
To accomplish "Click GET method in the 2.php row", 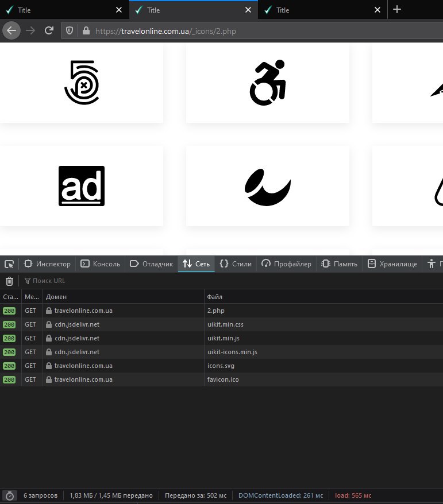I will click(x=30, y=311).
